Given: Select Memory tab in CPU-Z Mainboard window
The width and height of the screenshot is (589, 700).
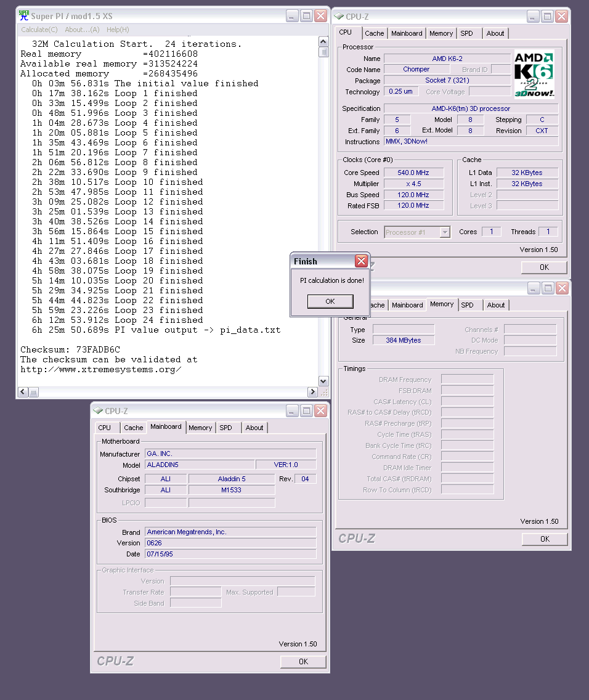Looking at the screenshot, I should tap(200, 428).
